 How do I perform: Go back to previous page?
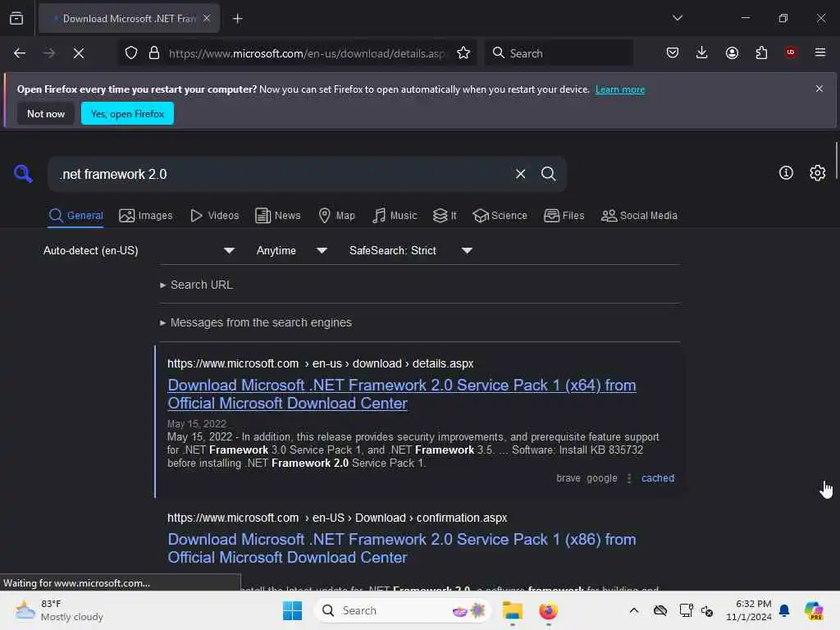click(x=20, y=53)
